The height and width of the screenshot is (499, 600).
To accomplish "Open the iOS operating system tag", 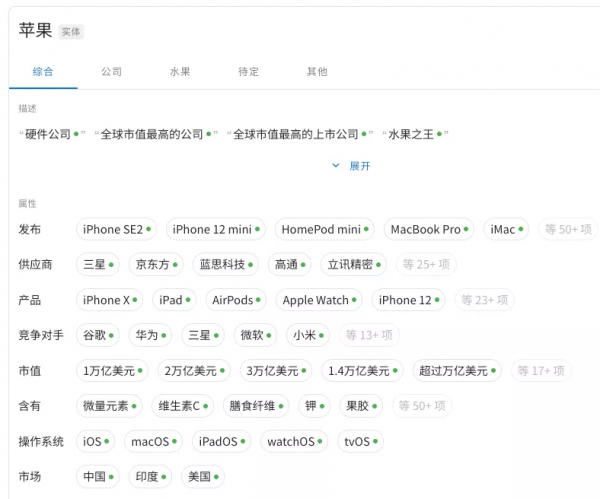I will tap(95, 441).
